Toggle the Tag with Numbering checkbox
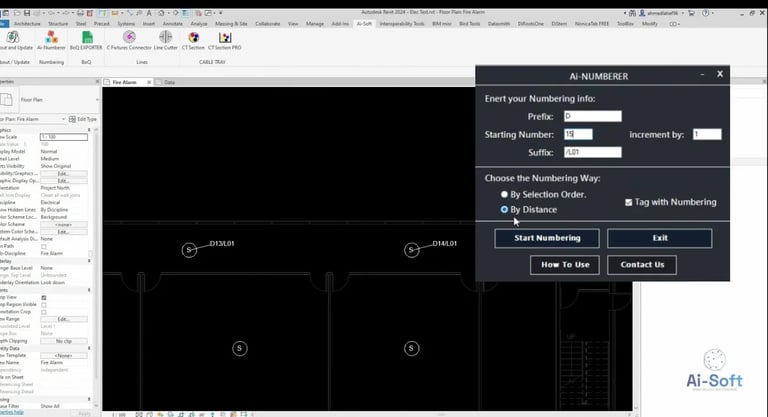This screenshot has height=417, width=768. 628,202
